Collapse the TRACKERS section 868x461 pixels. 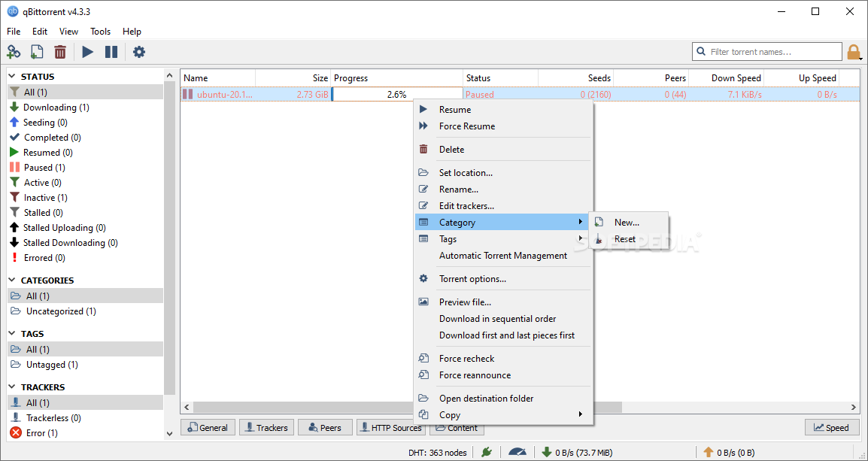(12, 387)
